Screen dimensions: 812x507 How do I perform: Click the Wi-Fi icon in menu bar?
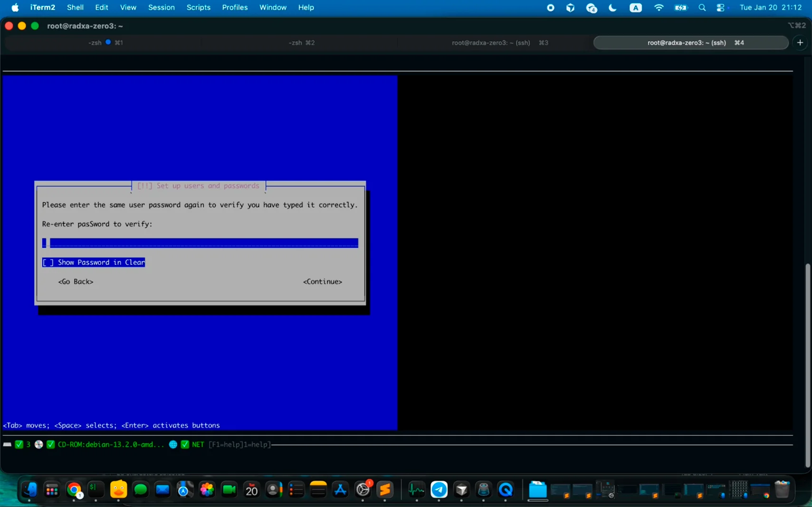point(659,8)
